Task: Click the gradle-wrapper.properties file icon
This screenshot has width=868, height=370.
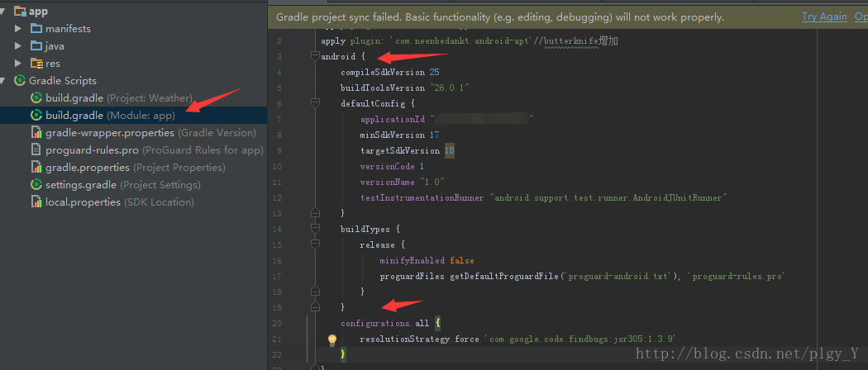Action: (x=36, y=133)
